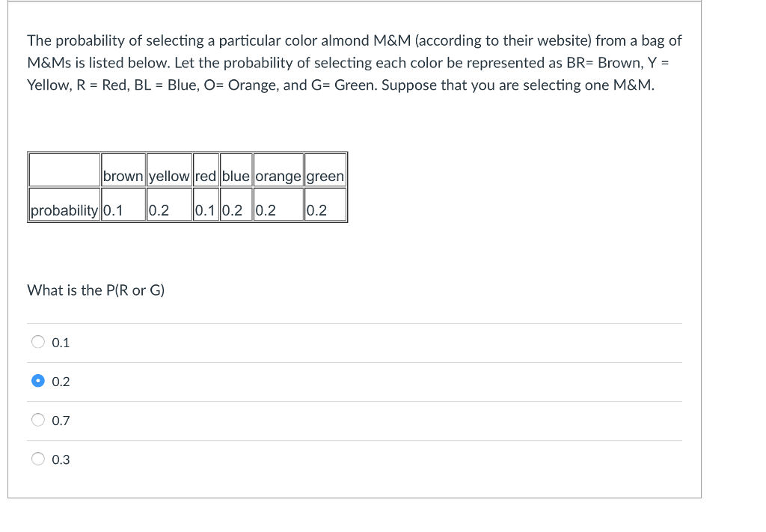Image resolution: width=766 pixels, height=532 pixels.
Task: Select the 0.7 answer radio button
Action: pyautogui.click(x=38, y=420)
